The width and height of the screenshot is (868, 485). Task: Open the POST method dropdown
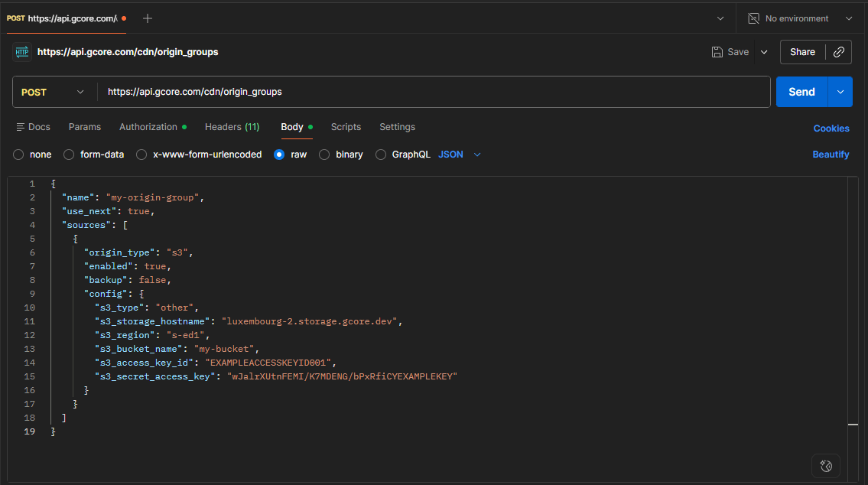click(x=53, y=92)
